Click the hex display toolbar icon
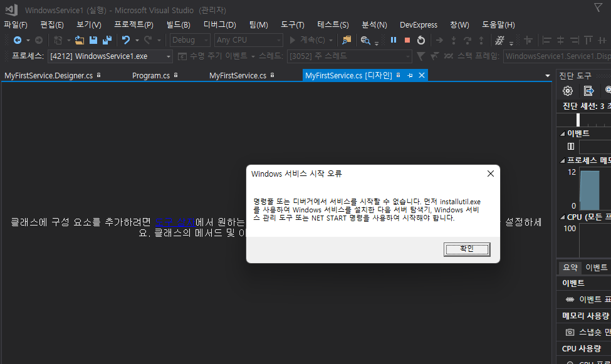Screen dimensions: 611x364 tap(499, 40)
